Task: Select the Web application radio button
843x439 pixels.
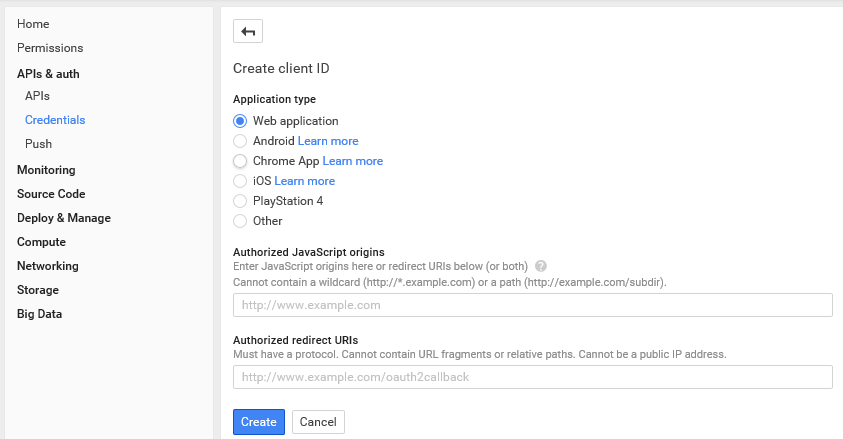Action: click(x=240, y=121)
